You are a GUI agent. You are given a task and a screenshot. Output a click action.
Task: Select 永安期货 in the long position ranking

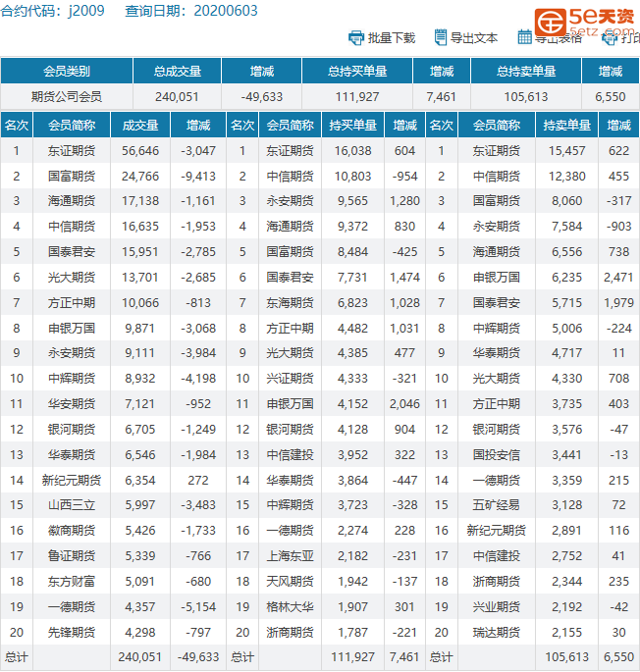pyautogui.click(x=290, y=200)
